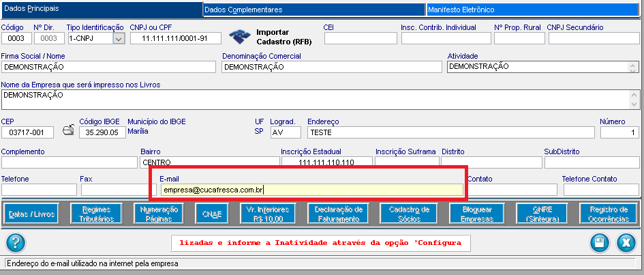Click the red scrolling message about Inatividade

(320, 243)
